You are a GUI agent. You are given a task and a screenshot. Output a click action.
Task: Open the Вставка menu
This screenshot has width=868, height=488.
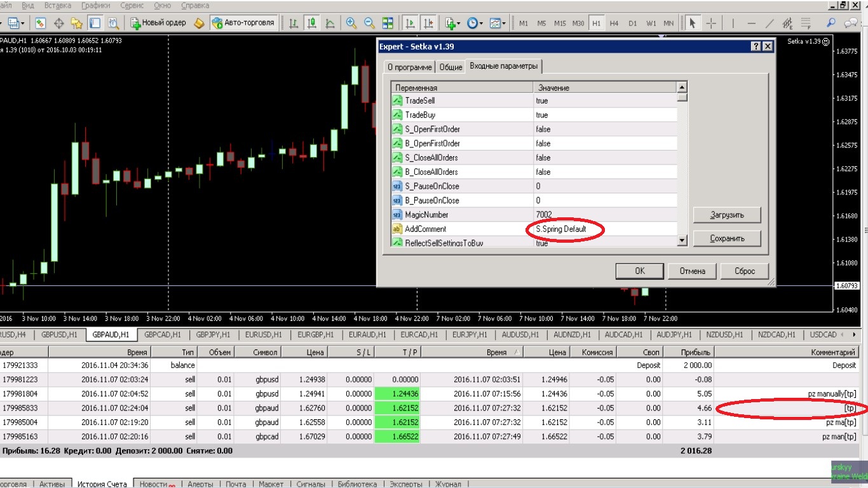tap(57, 6)
